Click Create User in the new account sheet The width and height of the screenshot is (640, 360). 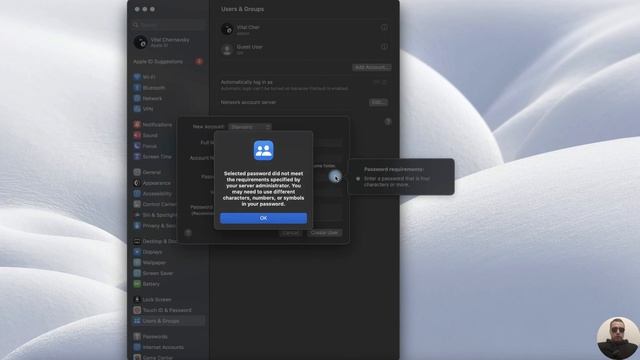coord(324,233)
